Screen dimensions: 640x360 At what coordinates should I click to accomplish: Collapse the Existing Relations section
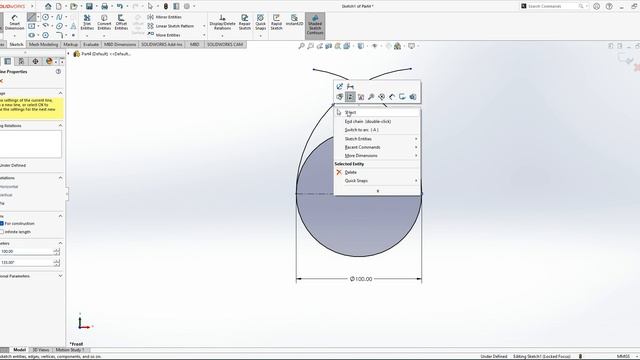(x=60, y=126)
